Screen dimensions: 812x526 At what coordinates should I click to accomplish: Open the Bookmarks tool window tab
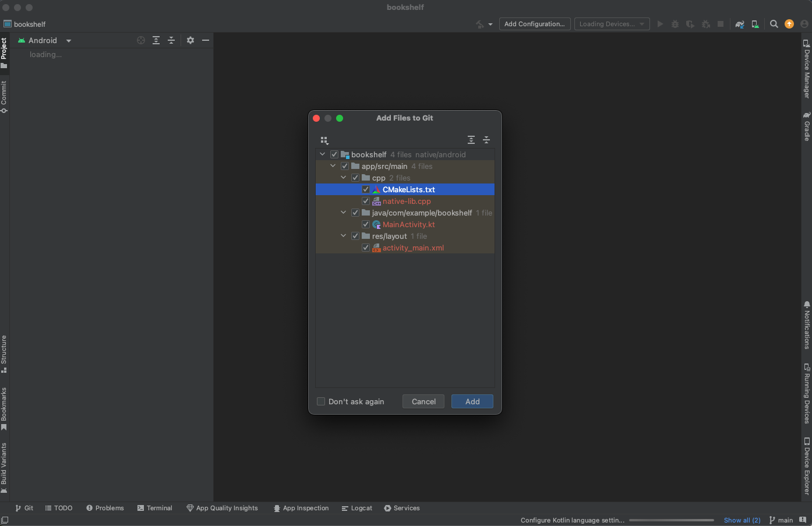click(x=4, y=409)
